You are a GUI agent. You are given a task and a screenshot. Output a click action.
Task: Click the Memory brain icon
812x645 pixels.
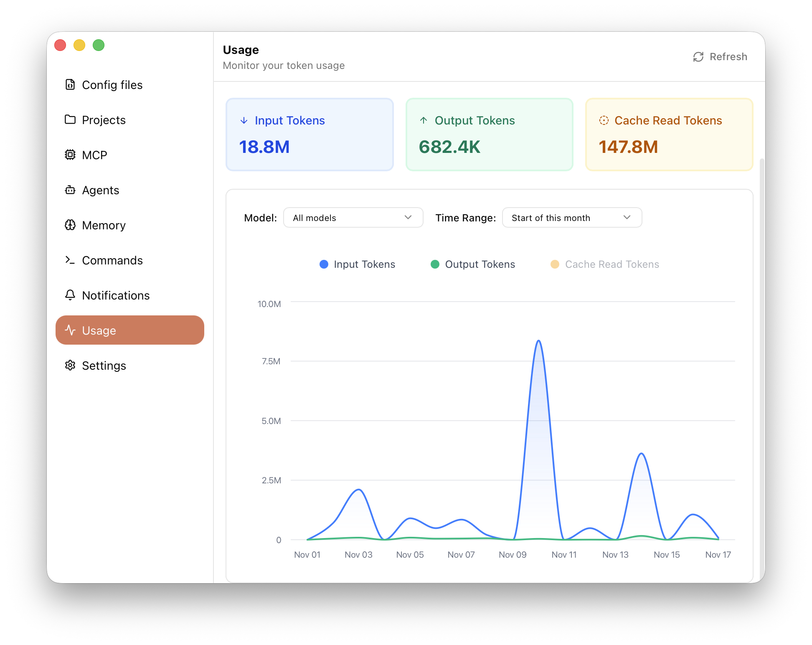pos(70,225)
